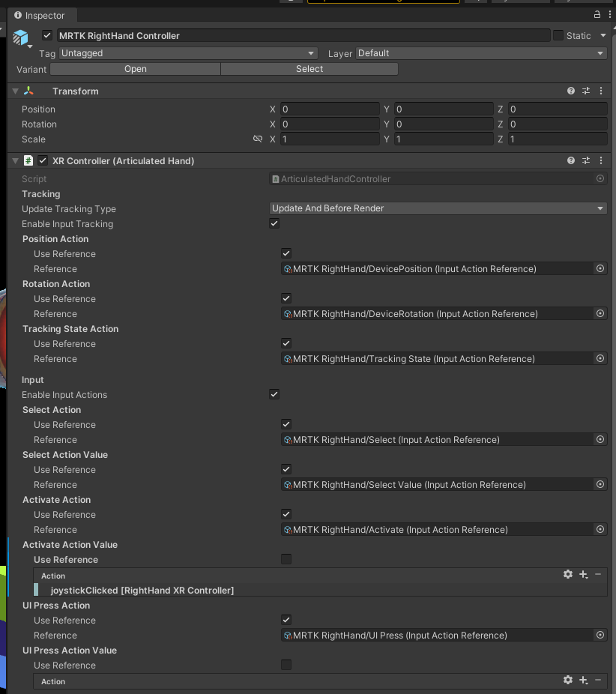Click the Variant Select button

click(309, 69)
